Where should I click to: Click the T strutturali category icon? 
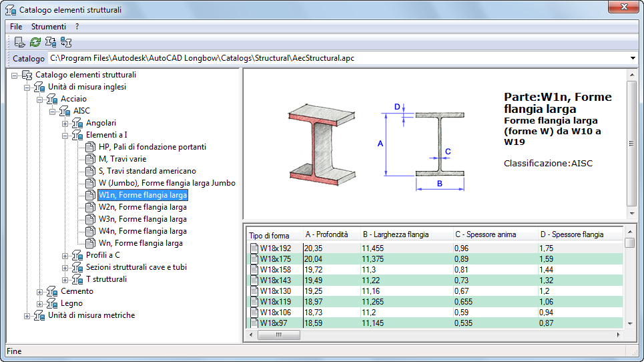click(x=77, y=279)
